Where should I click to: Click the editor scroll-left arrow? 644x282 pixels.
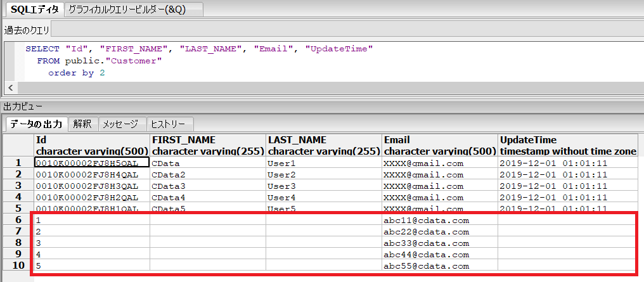tap(10, 87)
